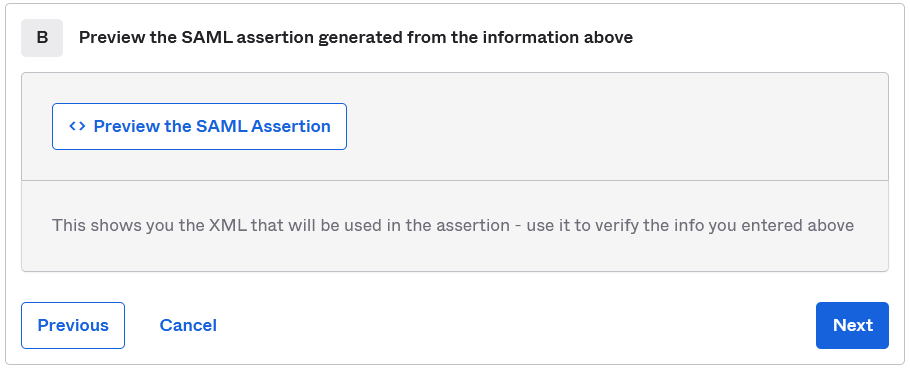This screenshot has height=371, width=910.
Task: Click the code brackets icon on Preview button
Action: pos(77,126)
